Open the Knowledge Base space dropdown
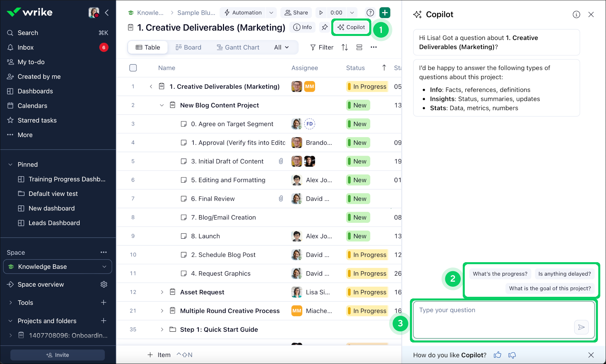Viewport: 606px width, 364px height. click(x=58, y=267)
